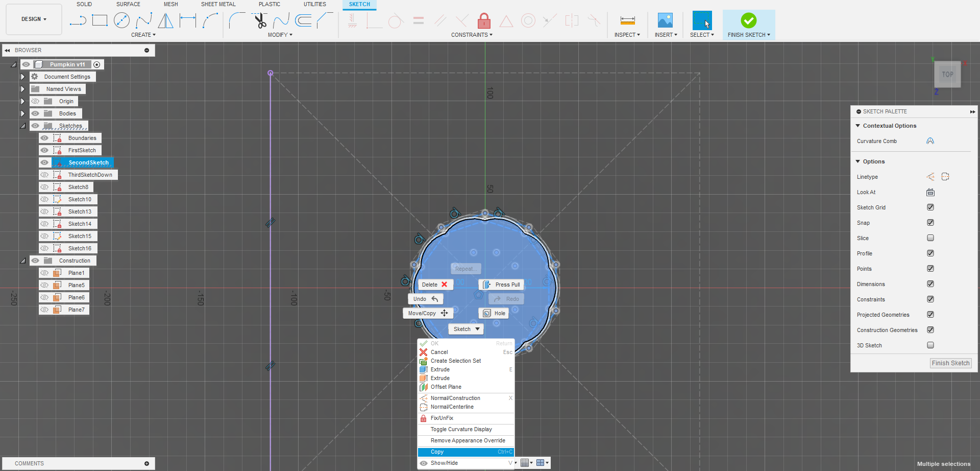Select the Rectangle sketch tool
980x471 pixels.
point(100,20)
